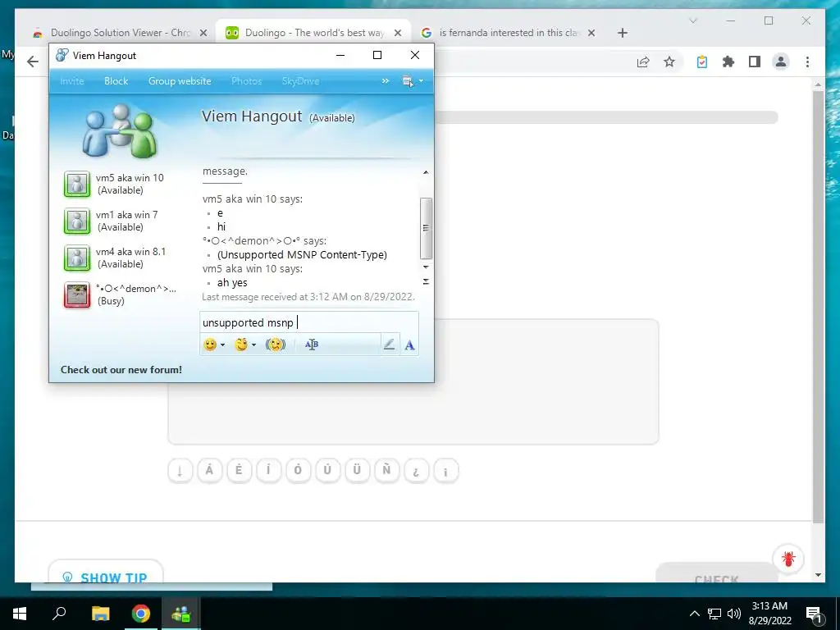
Task: Open Windows taskbar search
Action: tap(59, 614)
